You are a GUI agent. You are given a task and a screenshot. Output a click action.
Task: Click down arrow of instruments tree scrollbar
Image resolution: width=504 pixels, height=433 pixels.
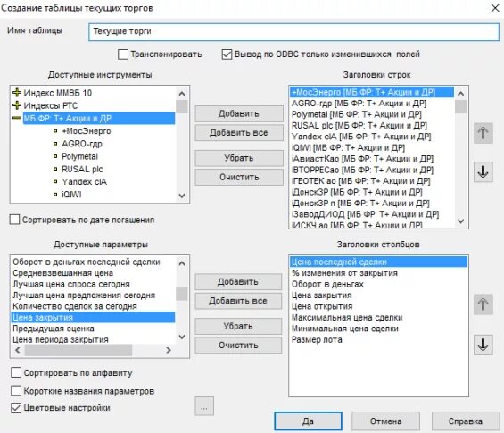[182, 196]
